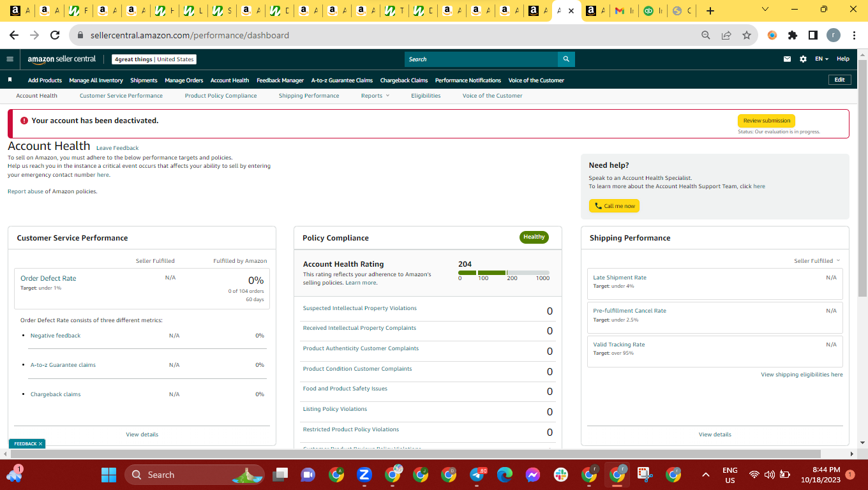The width and height of the screenshot is (868, 490).
Task: Go back using the browser back arrow
Action: [x=14, y=35]
